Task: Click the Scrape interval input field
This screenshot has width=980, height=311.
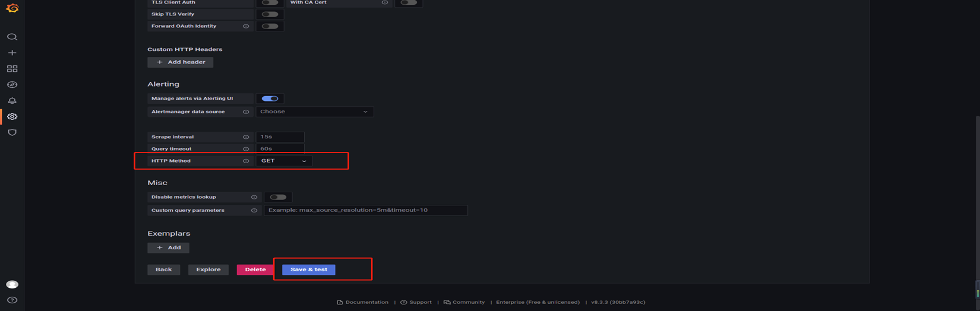Action: [280, 137]
